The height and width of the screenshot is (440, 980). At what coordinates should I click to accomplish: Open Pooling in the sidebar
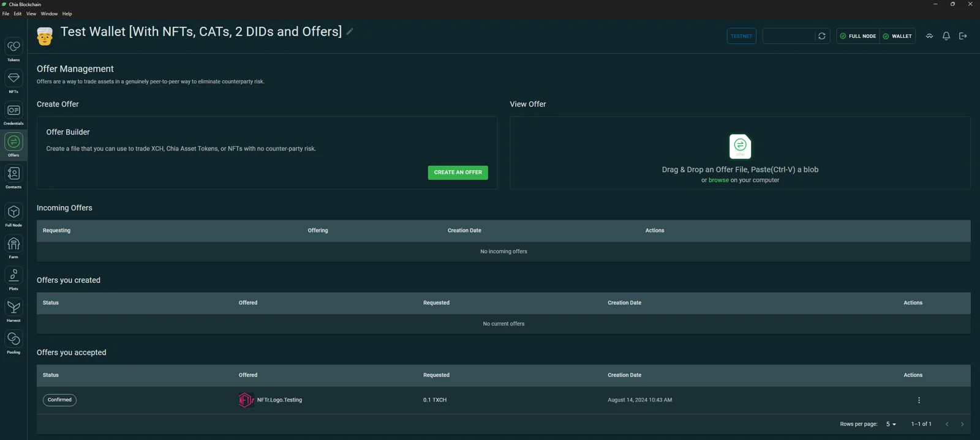click(13, 343)
